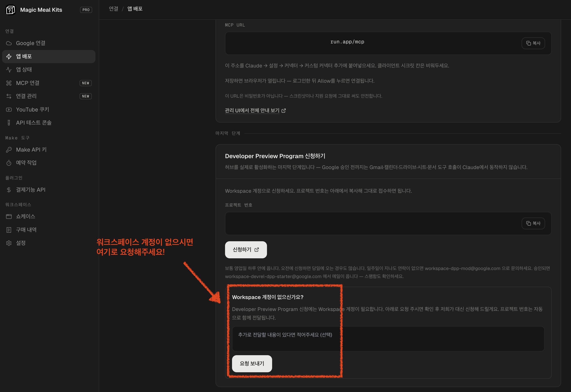Open Make API 키 page

click(49, 150)
